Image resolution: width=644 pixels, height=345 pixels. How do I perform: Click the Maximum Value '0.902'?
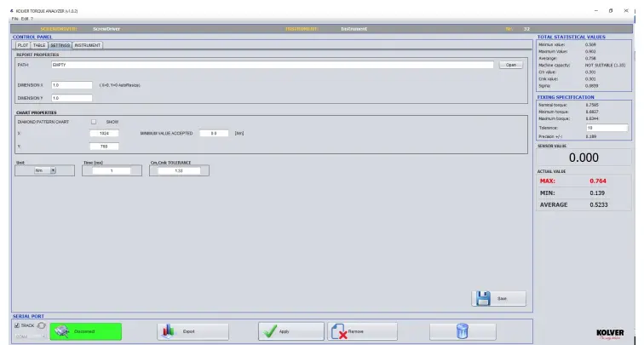point(590,52)
